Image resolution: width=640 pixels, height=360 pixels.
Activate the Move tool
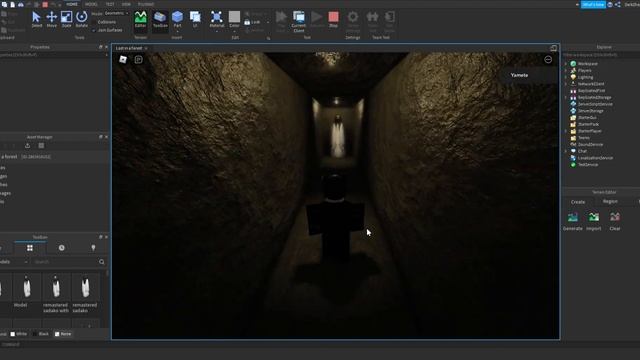(51, 19)
